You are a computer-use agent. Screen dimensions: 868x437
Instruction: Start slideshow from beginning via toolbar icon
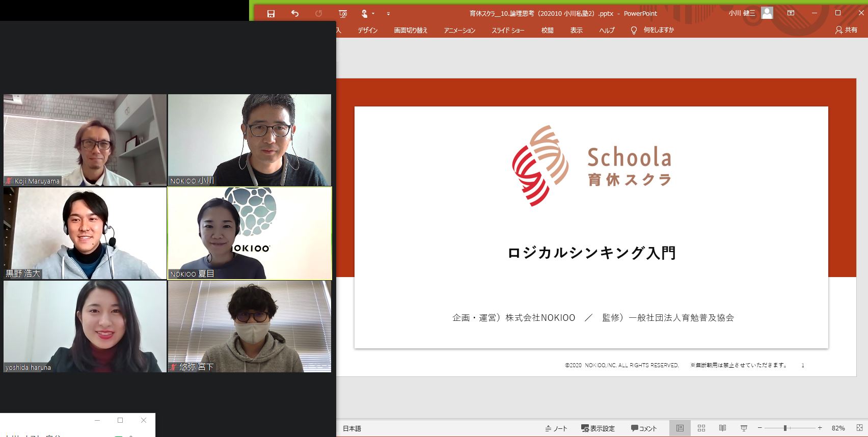pos(343,14)
